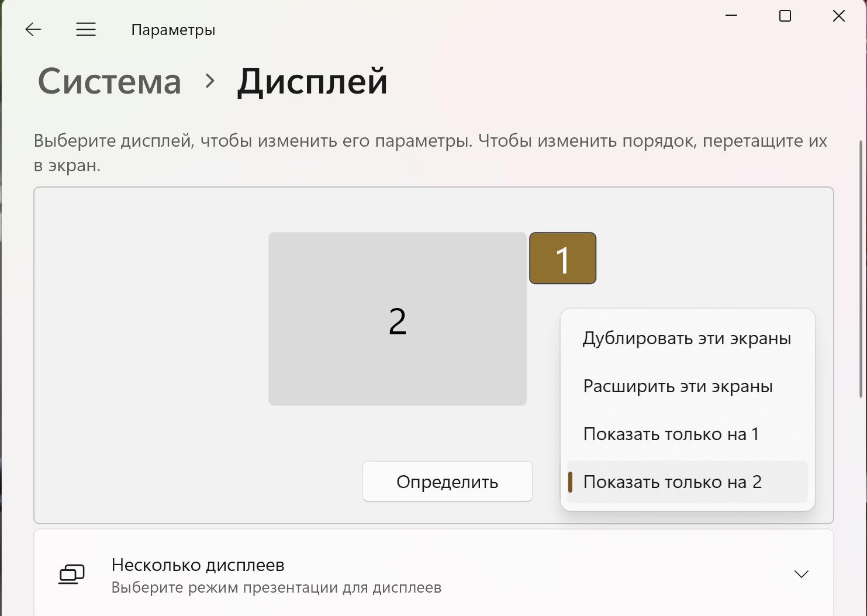Select Показать только на 2

pyautogui.click(x=672, y=482)
